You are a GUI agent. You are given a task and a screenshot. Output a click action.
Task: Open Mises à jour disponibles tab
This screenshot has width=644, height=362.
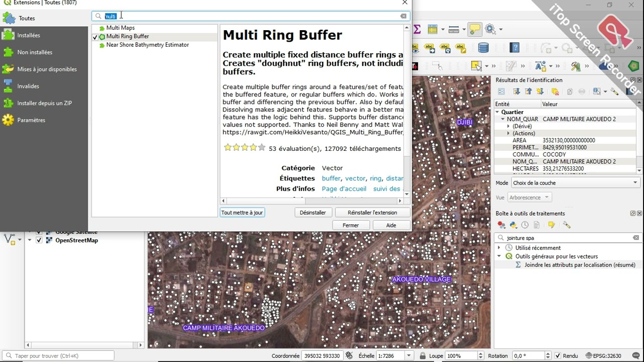(44, 69)
